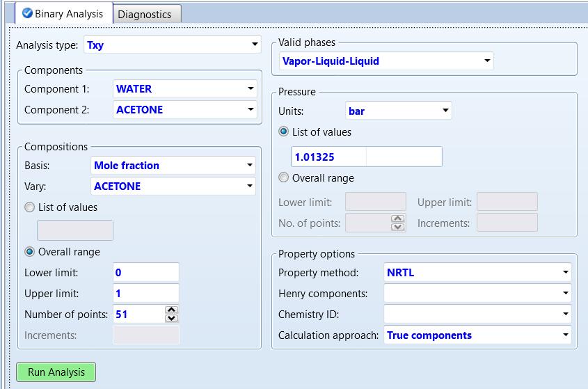Screen dimensions: 588x389
Task: Click the Binary Analysis tab checkmark icon
Action: pos(28,13)
